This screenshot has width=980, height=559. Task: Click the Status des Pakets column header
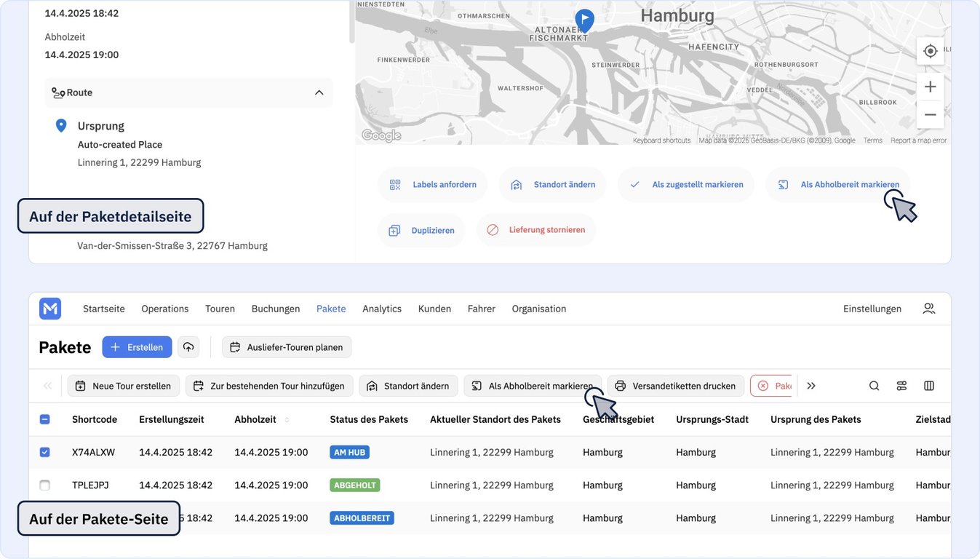click(369, 419)
